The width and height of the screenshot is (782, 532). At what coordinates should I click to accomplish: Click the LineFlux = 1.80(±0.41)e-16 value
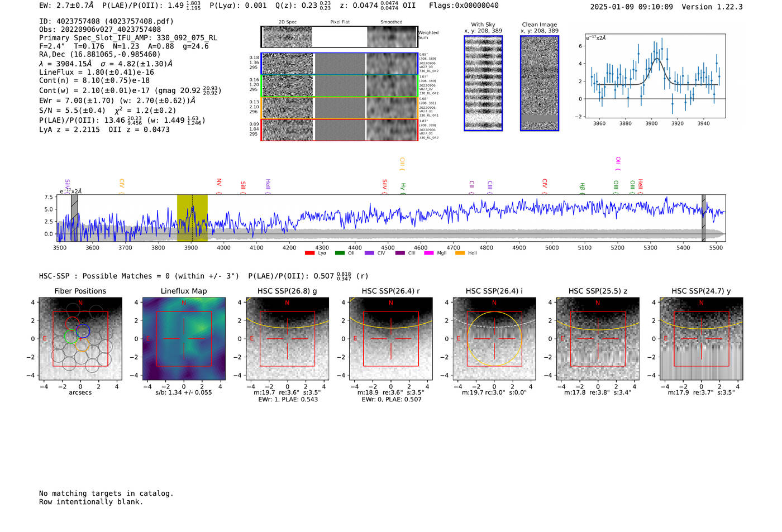pos(97,72)
